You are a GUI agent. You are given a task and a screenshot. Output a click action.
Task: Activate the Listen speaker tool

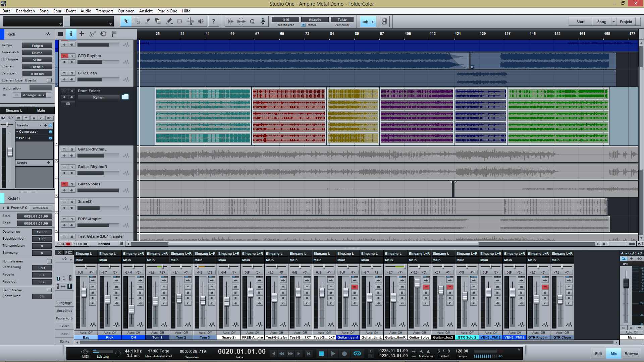pyautogui.click(x=201, y=21)
